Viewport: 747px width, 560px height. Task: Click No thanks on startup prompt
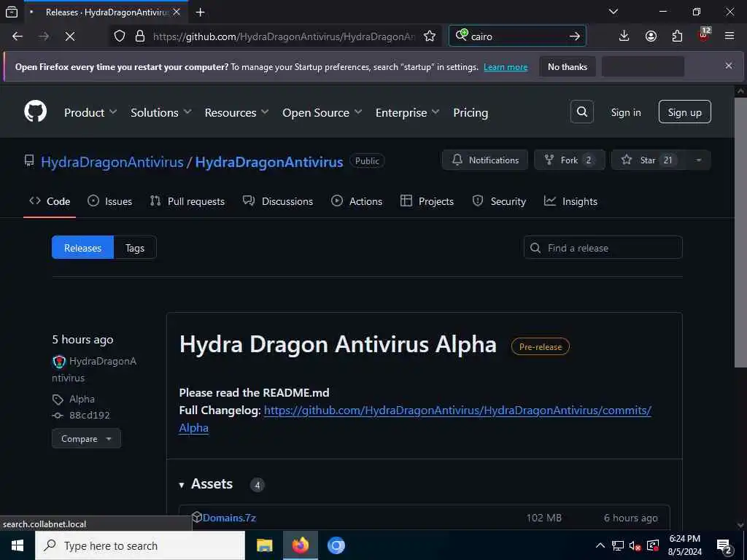click(x=568, y=66)
